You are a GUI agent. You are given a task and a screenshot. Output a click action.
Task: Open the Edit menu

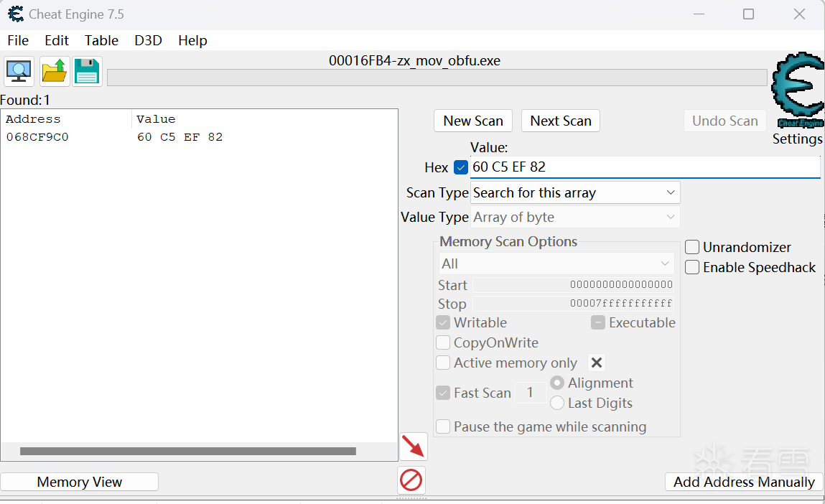pos(57,40)
